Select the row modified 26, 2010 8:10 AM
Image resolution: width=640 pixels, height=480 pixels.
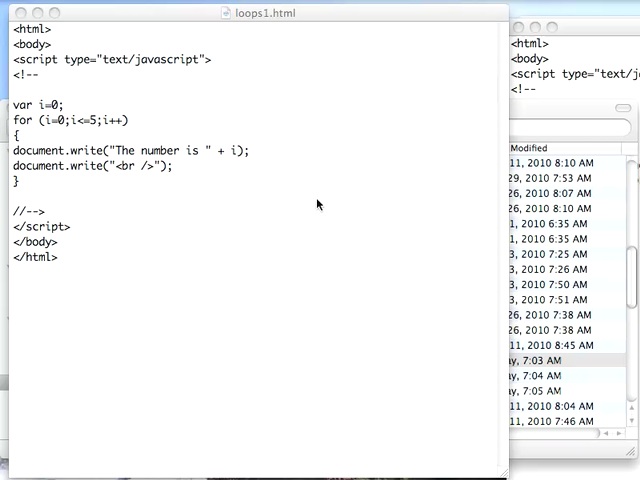pyautogui.click(x=567, y=209)
